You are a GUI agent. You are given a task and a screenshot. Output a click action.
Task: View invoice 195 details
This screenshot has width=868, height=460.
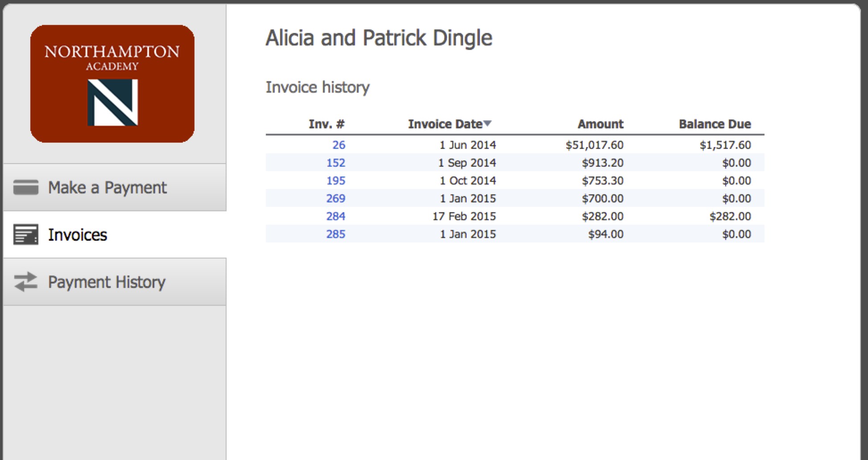[336, 181]
